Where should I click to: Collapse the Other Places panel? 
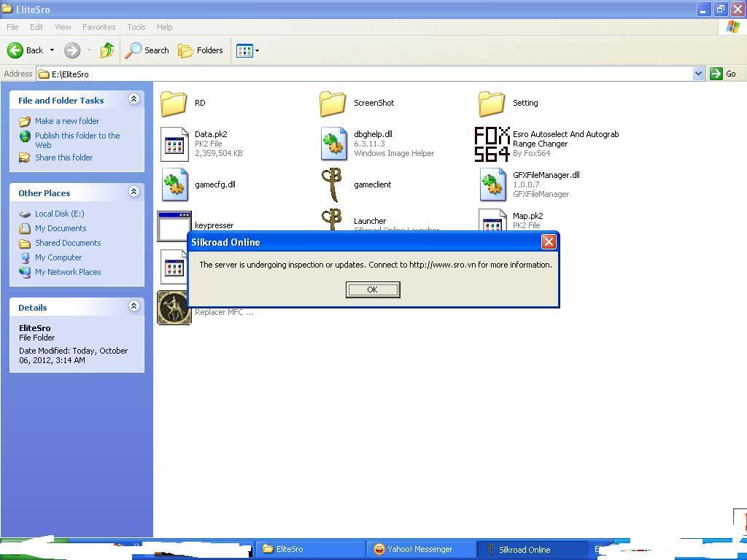tap(134, 192)
